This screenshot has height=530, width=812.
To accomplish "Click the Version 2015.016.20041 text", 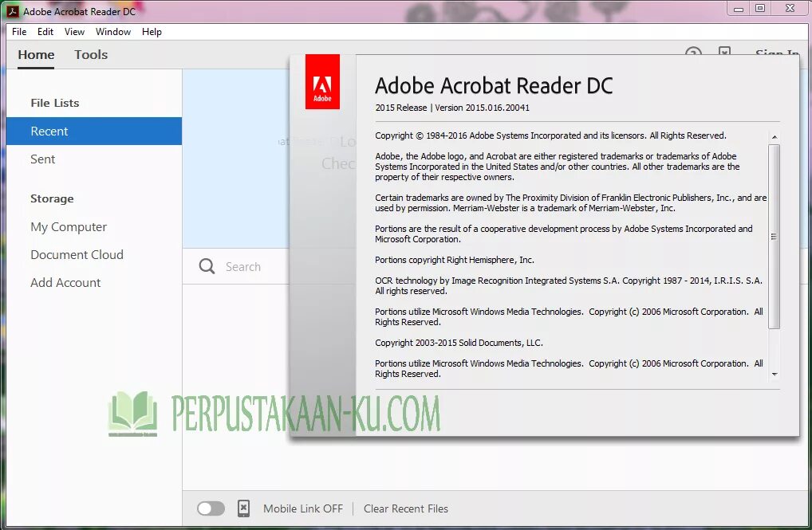I will (x=482, y=108).
